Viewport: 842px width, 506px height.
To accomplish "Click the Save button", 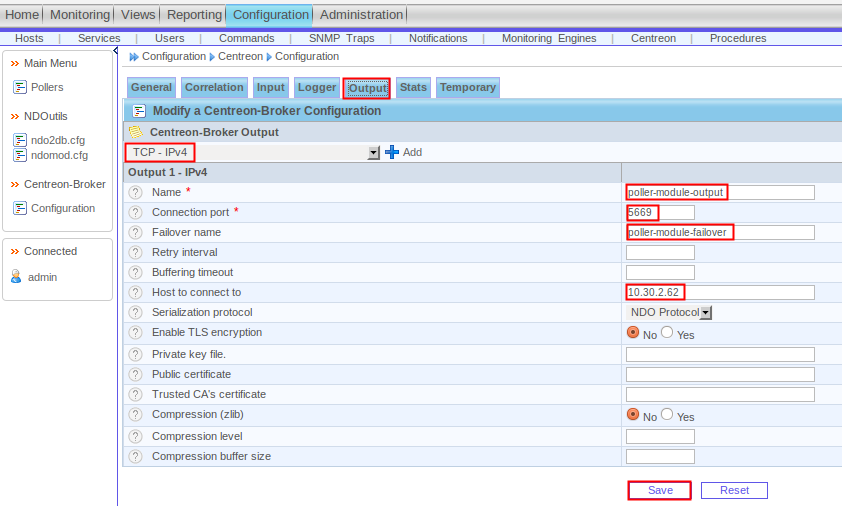I will point(660,490).
